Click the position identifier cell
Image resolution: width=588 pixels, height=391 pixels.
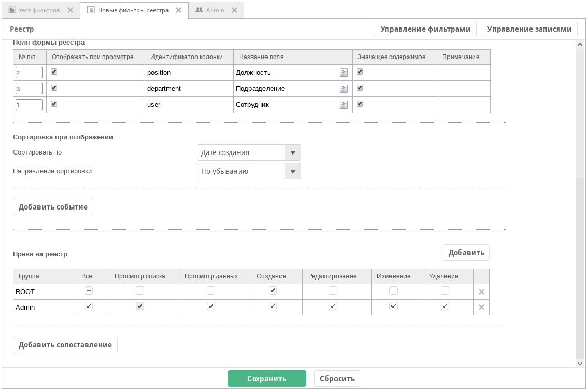point(189,73)
